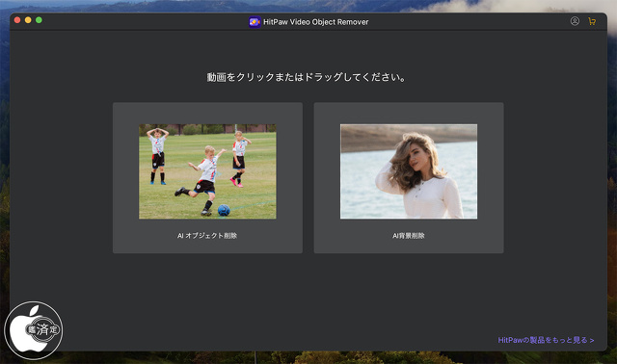Click the HitPaw Video Object Remover title
617x364 pixels.
click(x=316, y=22)
